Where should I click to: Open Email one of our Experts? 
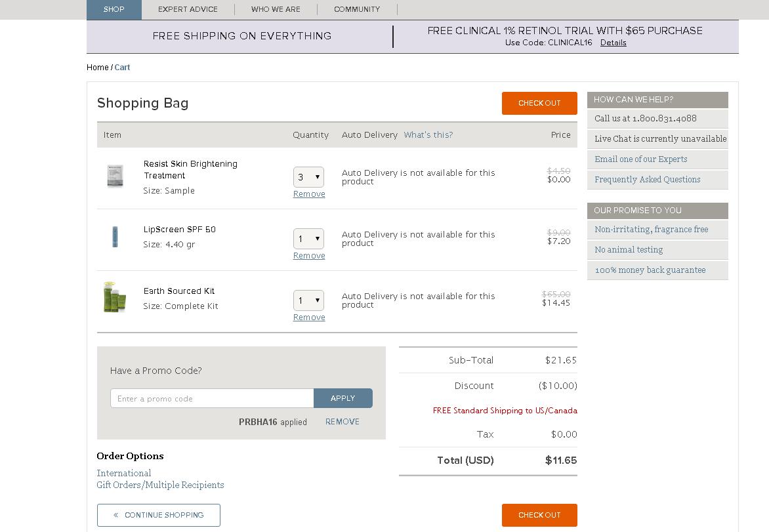[x=640, y=159]
